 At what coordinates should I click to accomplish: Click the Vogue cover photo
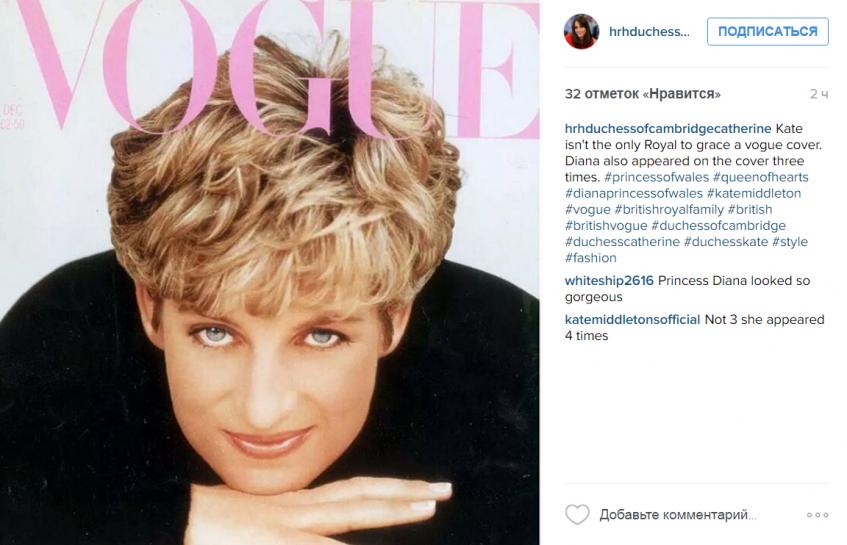[x=270, y=272]
